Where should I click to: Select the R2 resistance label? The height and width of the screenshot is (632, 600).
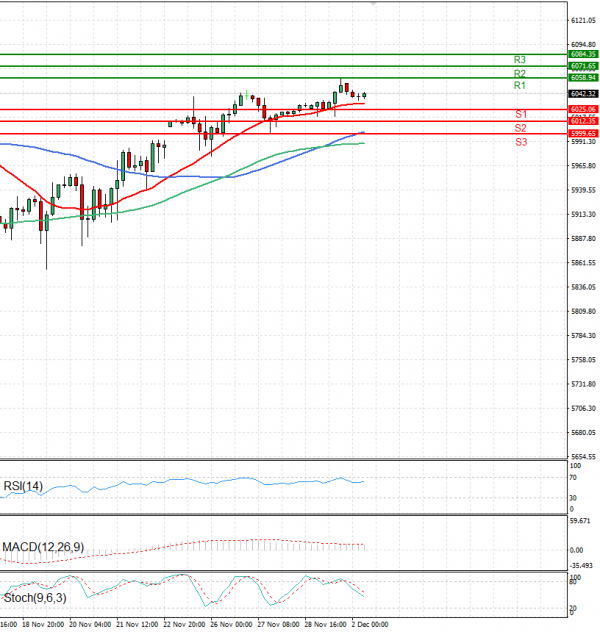(x=520, y=73)
